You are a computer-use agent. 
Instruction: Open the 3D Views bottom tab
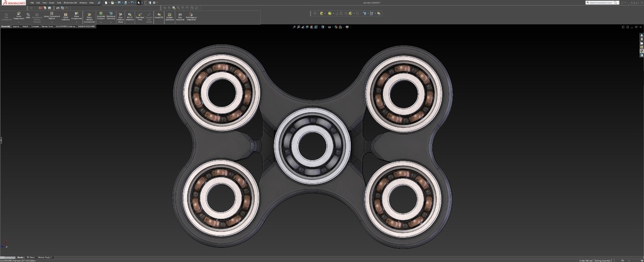[31, 258]
